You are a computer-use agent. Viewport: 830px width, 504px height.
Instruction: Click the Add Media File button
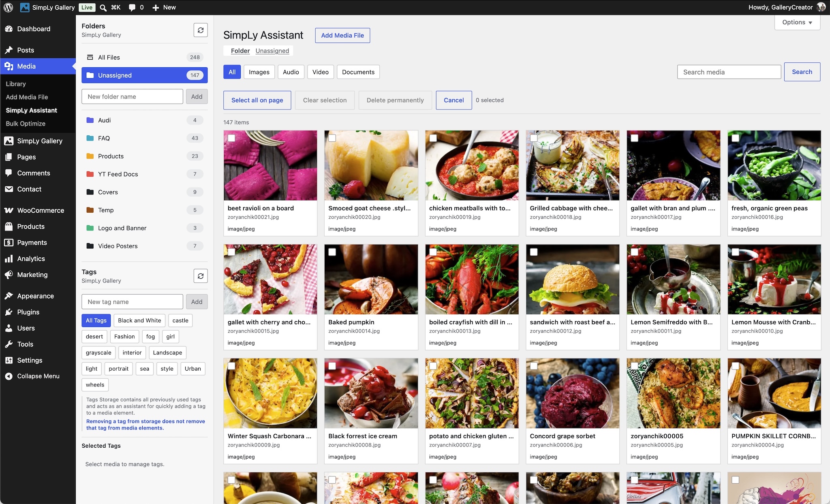342,35
